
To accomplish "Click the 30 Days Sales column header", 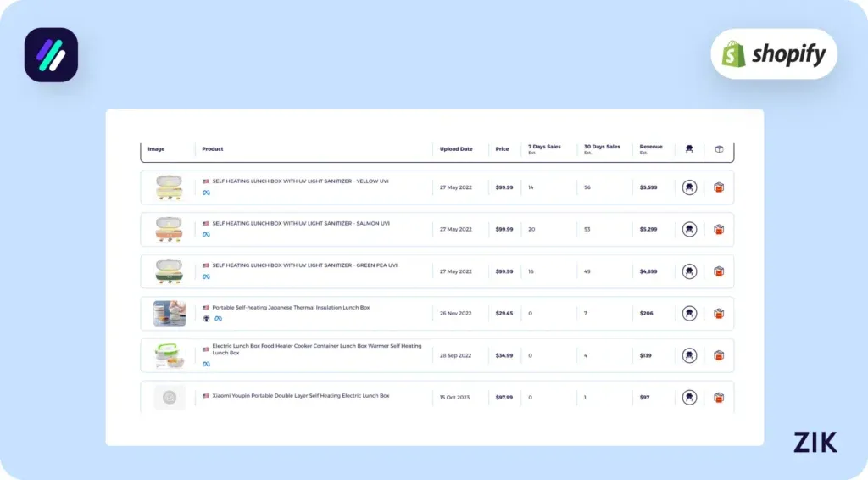I will (x=602, y=148).
